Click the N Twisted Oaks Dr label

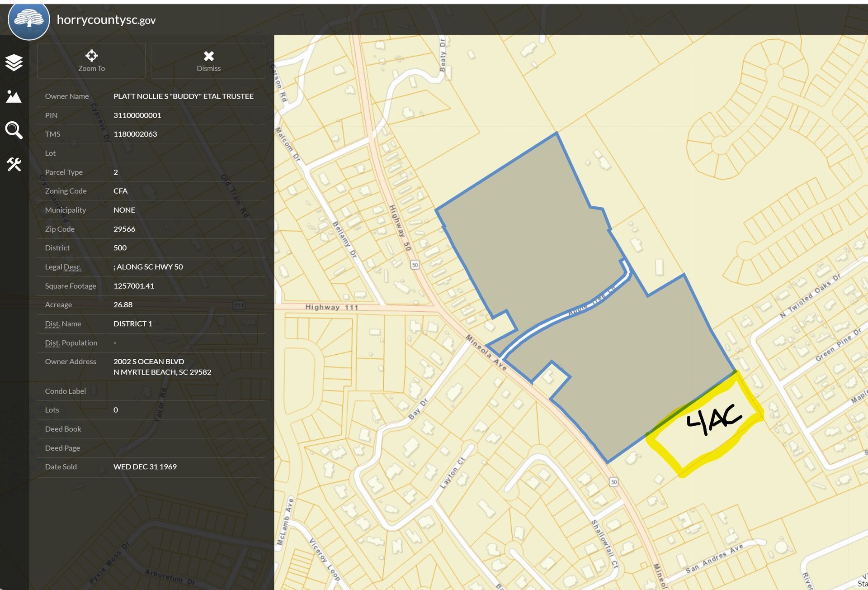coord(810,296)
